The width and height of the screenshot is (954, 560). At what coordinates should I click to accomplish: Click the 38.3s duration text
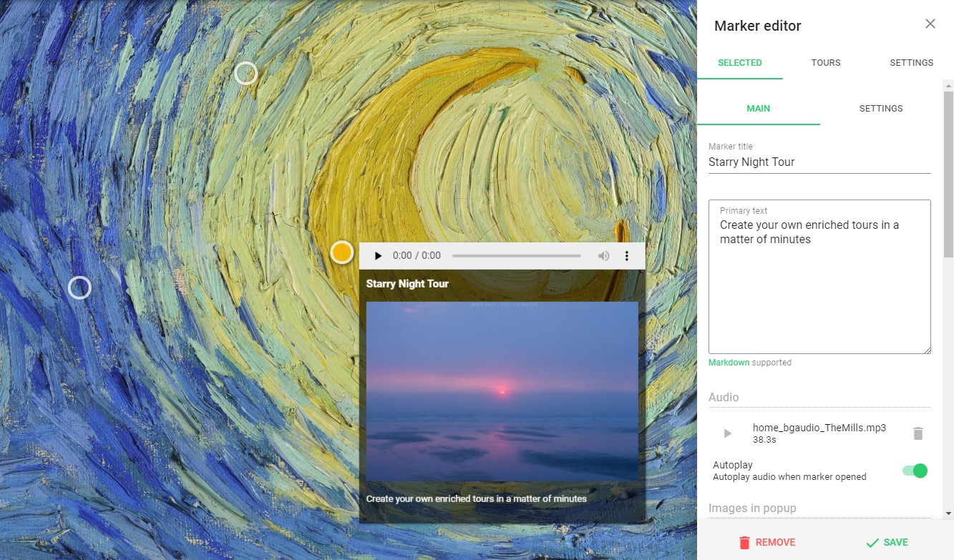[x=764, y=440]
